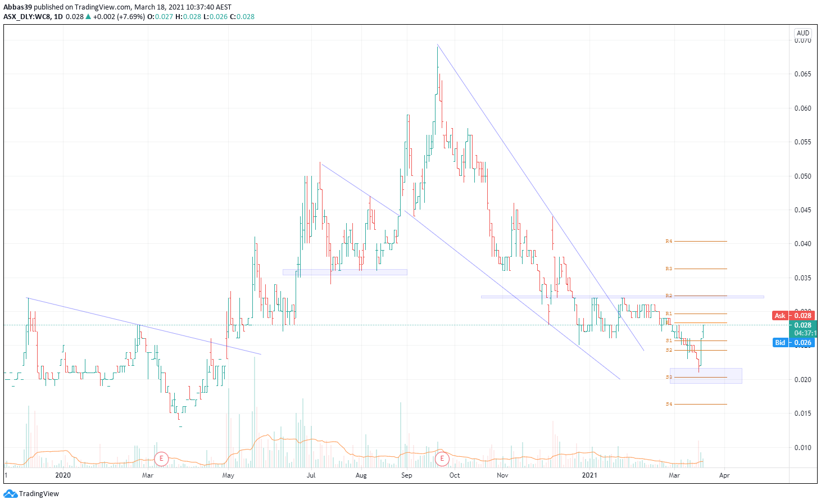Click the 0.015 price axis label
Image resolution: width=821 pixels, height=504 pixels.
(803, 414)
